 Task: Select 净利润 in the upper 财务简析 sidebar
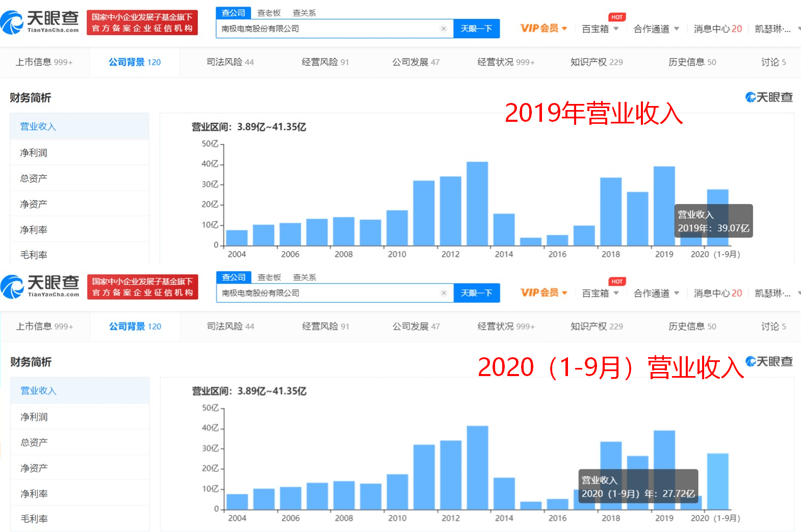point(80,152)
